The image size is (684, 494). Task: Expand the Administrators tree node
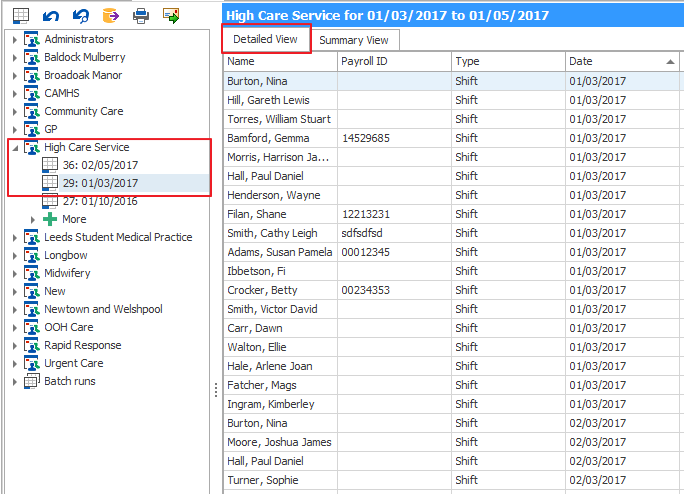pos(15,39)
